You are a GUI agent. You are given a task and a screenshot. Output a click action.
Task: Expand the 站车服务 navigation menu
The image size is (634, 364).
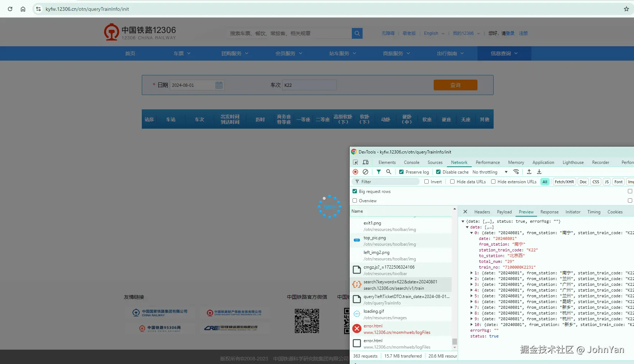coord(342,53)
